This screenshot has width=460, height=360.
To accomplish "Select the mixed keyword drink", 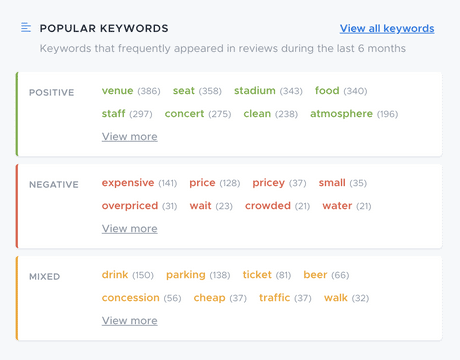I will [115, 275].
